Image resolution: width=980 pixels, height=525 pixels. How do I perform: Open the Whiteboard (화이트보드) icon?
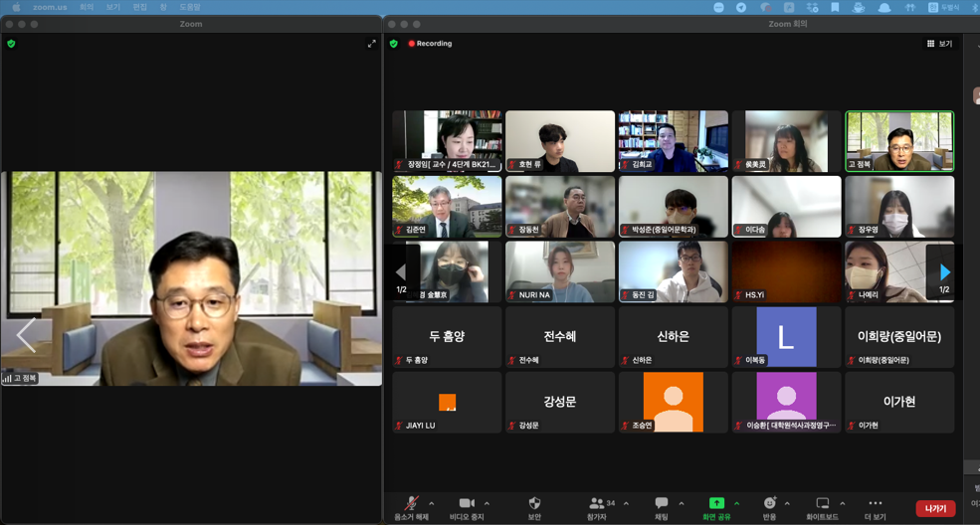tap(822, 504)
